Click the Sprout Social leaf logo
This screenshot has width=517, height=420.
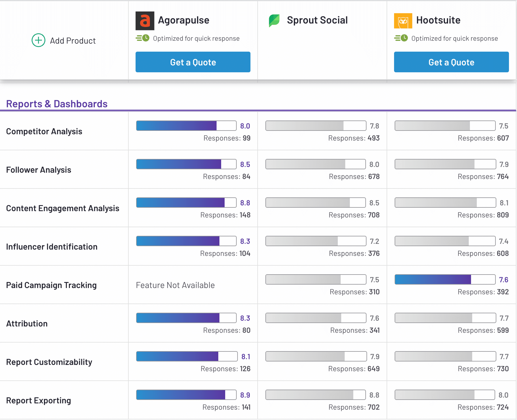(x=274, y=21)
